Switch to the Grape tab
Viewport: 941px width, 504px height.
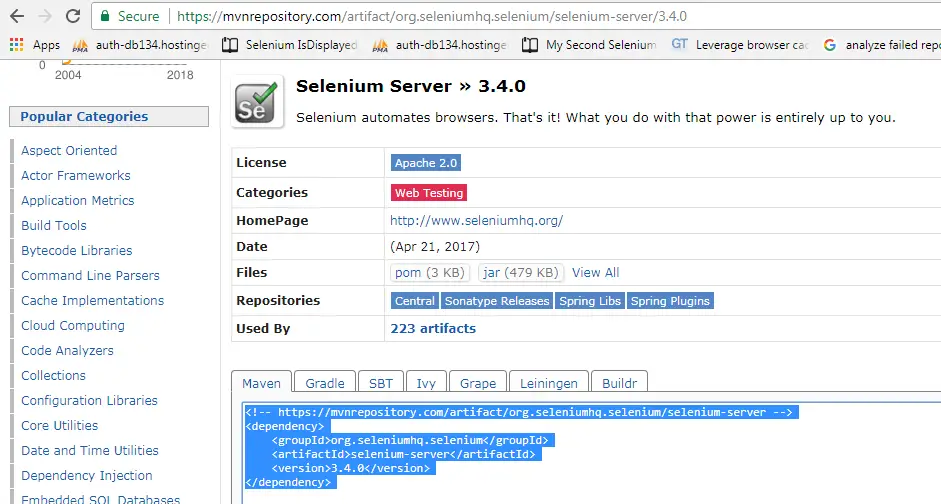(478, 383)
